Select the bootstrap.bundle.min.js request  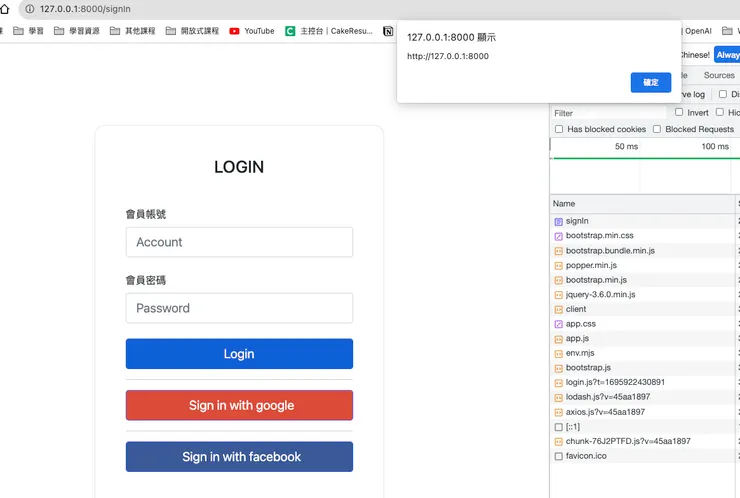[x=642, y=251]
